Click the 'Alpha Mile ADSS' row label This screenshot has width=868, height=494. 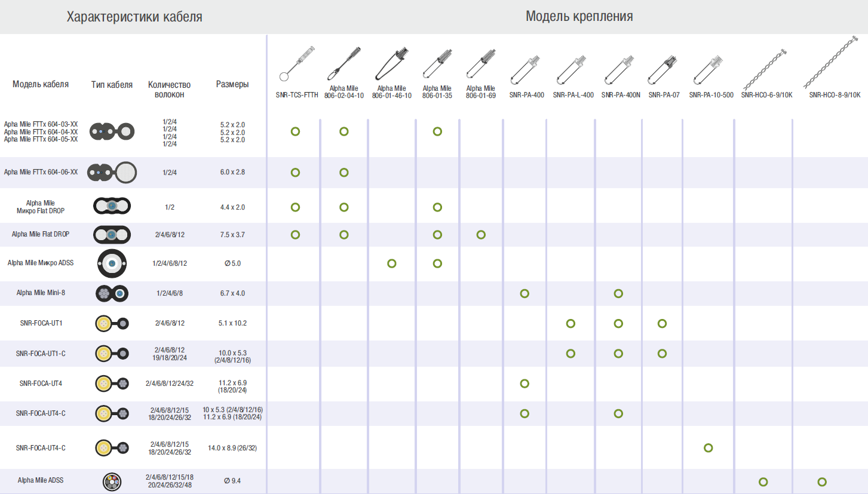41,480
